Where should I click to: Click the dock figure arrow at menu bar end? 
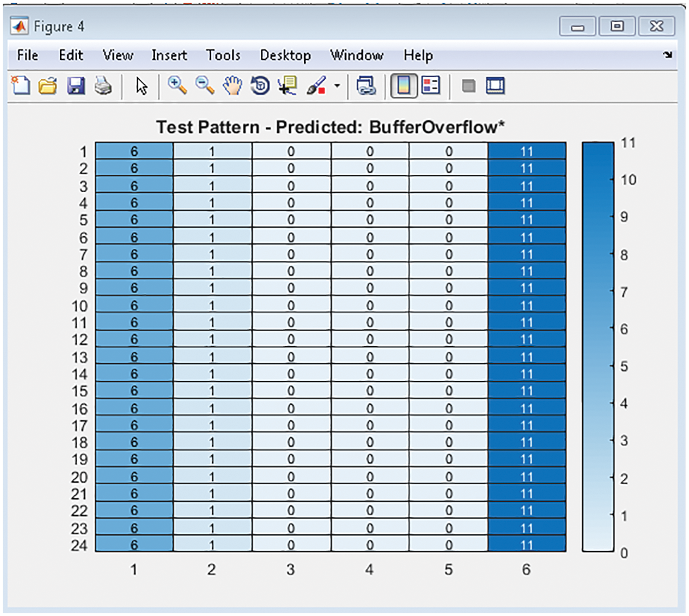click(668, 55)
